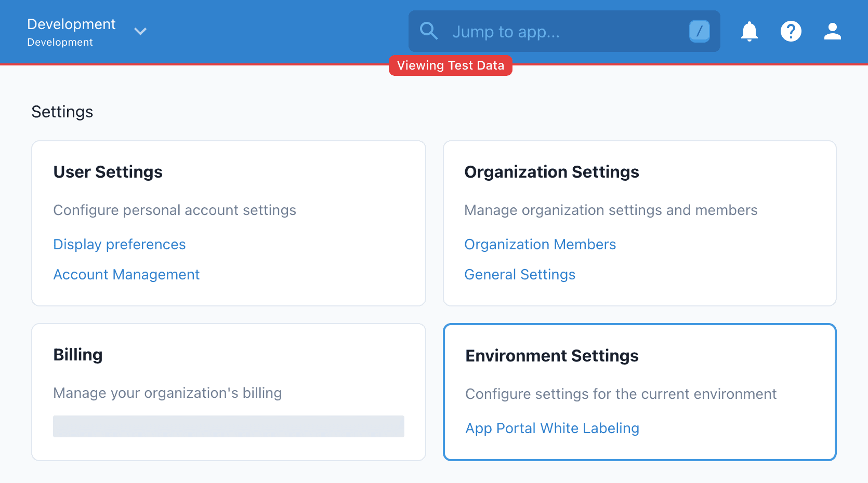Open the help question mark icon
The height and width of the screenshot is (483, 868).
click(x=791, y=31)
